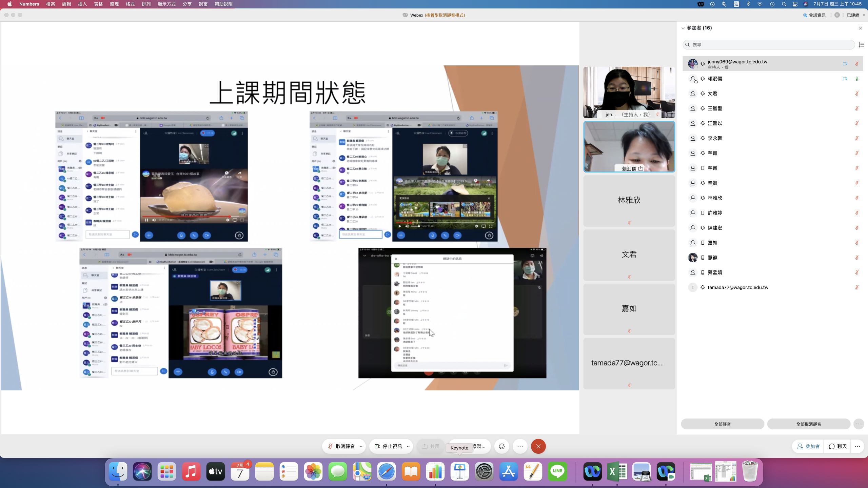Viewport: 868px width, 488px height.
Task: Toggle mute icon for 文君 participant
Action: click(856, 94)
